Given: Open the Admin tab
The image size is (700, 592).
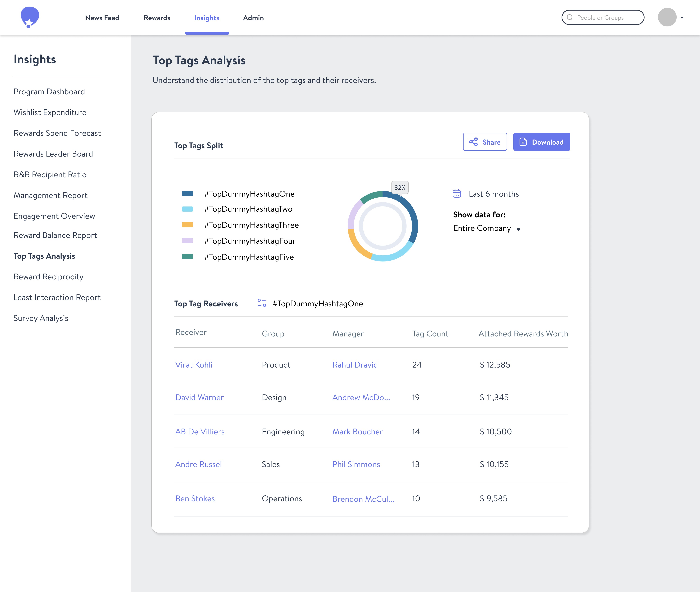Looking at the screenshot, I should 253,18.
